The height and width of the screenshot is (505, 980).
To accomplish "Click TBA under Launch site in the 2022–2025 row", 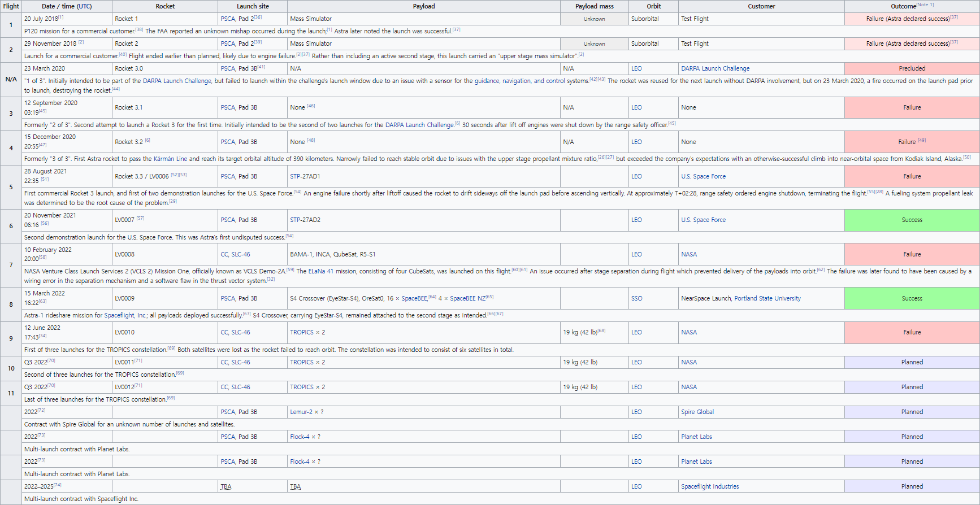I will (x=226, y=486).
